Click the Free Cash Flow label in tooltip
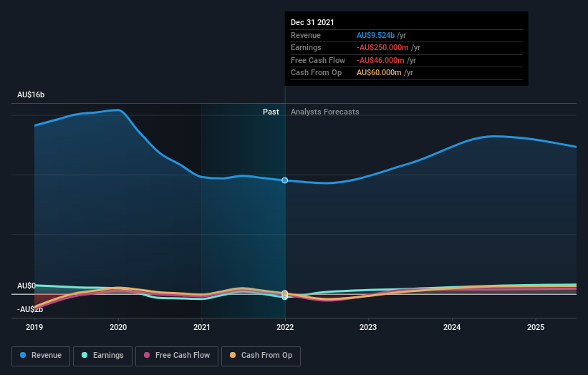588x375 pixels. coord(318,60)
